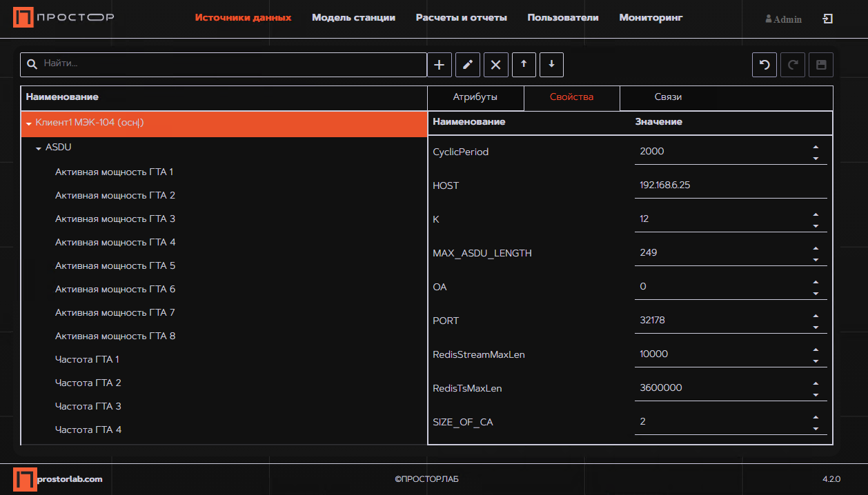Decrease the PORT value with down arrow
This screenshot has width=868, height=495.
(816, 327)
